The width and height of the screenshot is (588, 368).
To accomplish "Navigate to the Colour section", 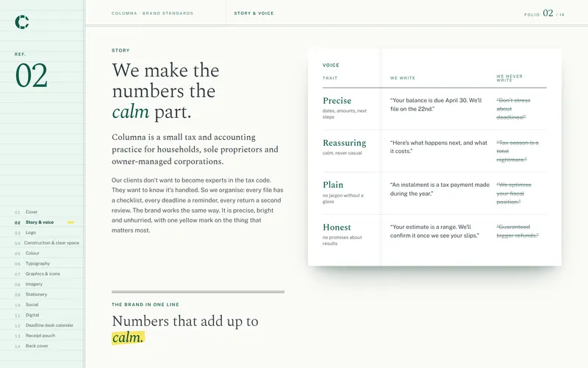I will [x=32, y=253].
